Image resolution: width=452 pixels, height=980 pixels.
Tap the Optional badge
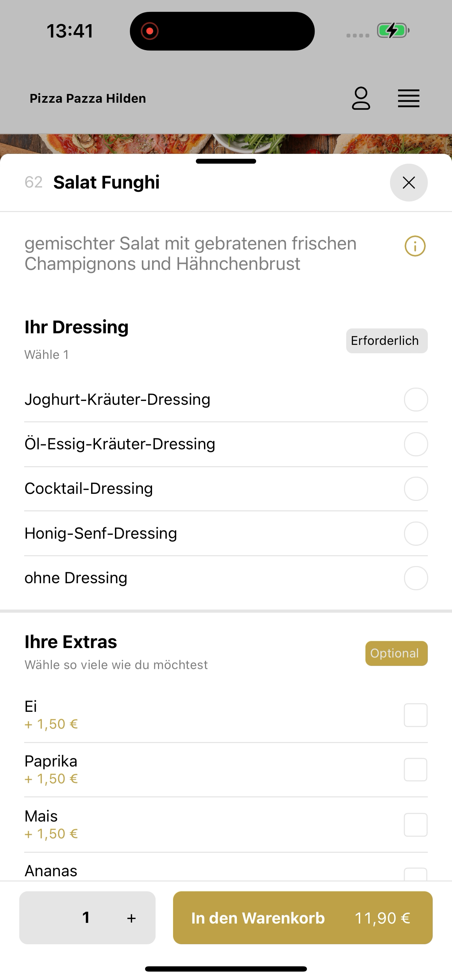coord(396,653)
